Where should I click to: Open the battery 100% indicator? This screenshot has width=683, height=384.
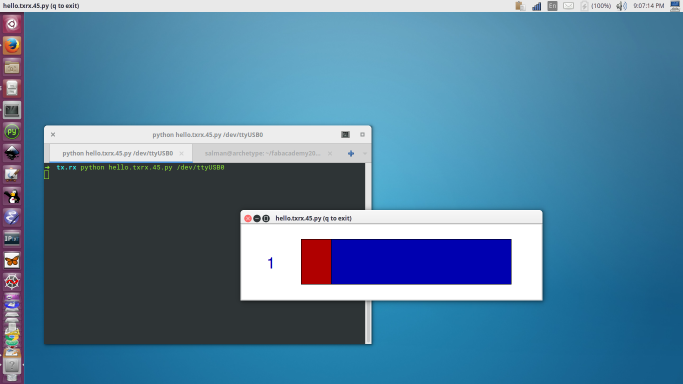pyautogui.click(x=596, y=6)
